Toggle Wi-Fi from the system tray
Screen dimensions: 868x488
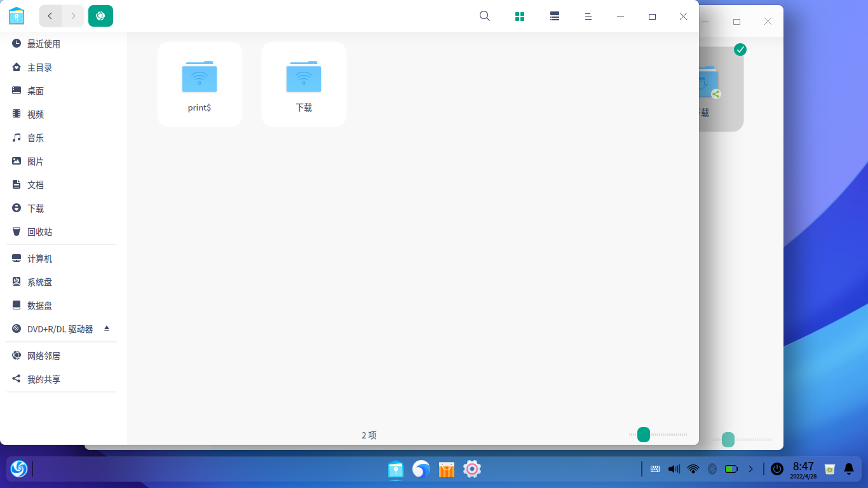[x=692, y=469]
